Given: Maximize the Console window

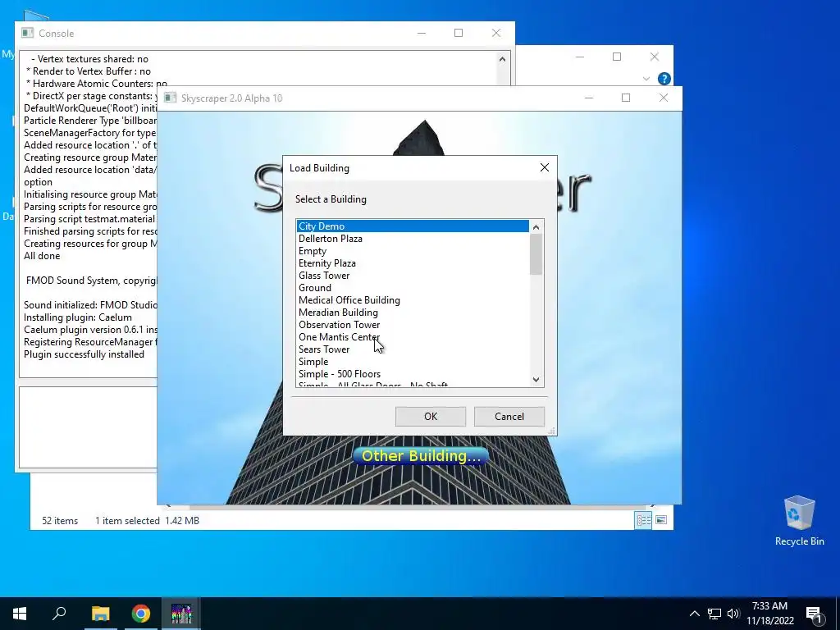Looking at the screenshot, I should click(x=459, y=33).
